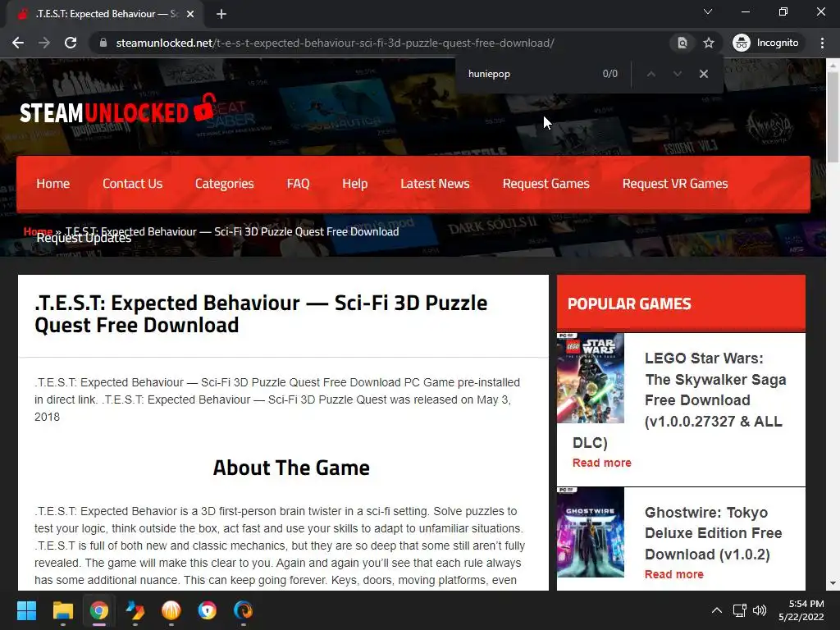Click the padlock site info icon
Viewport: 840px width, 630px height.
[x=103, y=43]
